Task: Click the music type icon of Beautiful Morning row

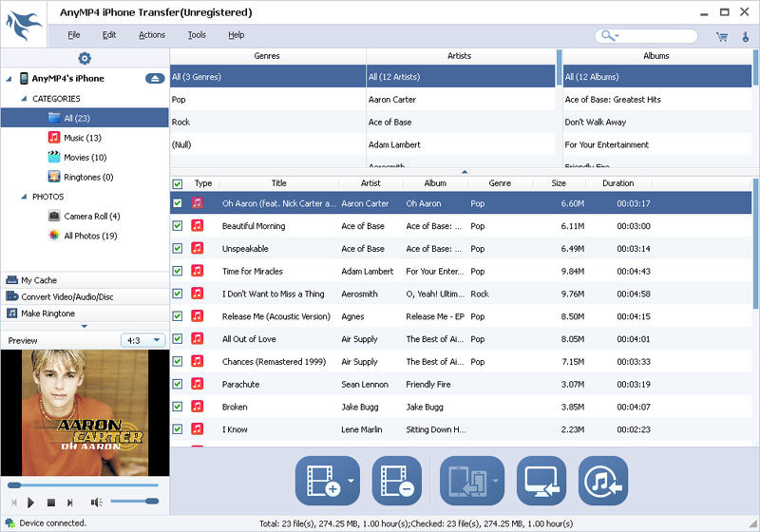Action: tap(197, 225)
